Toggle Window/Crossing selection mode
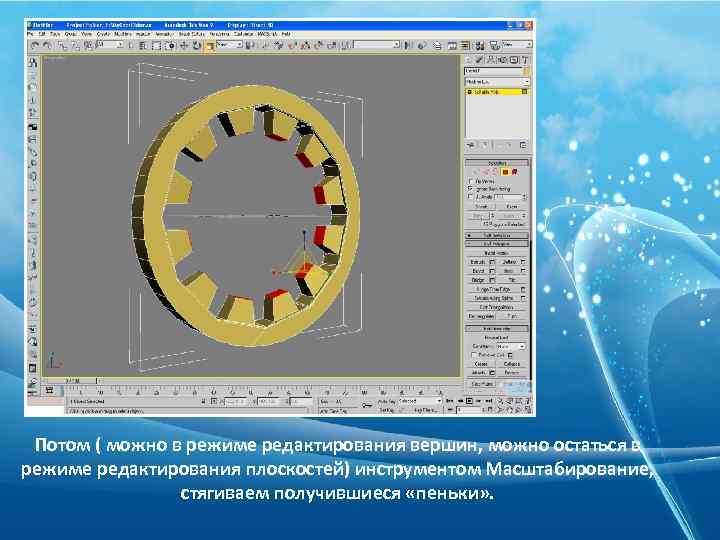This screenshot has width=720, height=540. pyautogui.click(x=170, y=45)
